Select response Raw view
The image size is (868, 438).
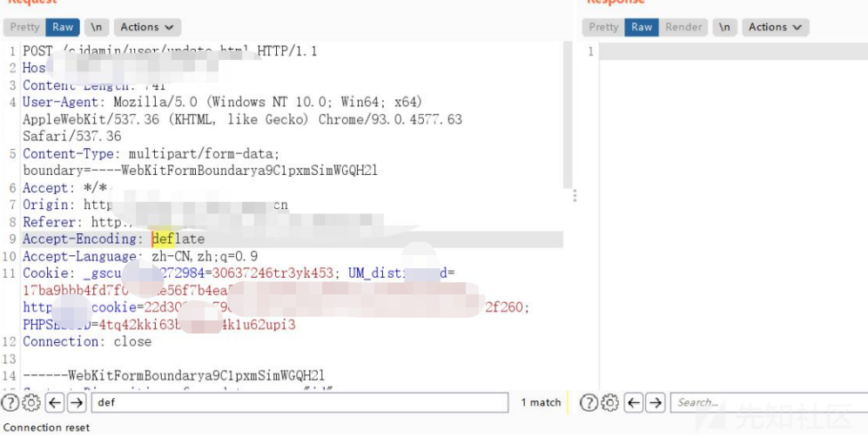[642, 27]
